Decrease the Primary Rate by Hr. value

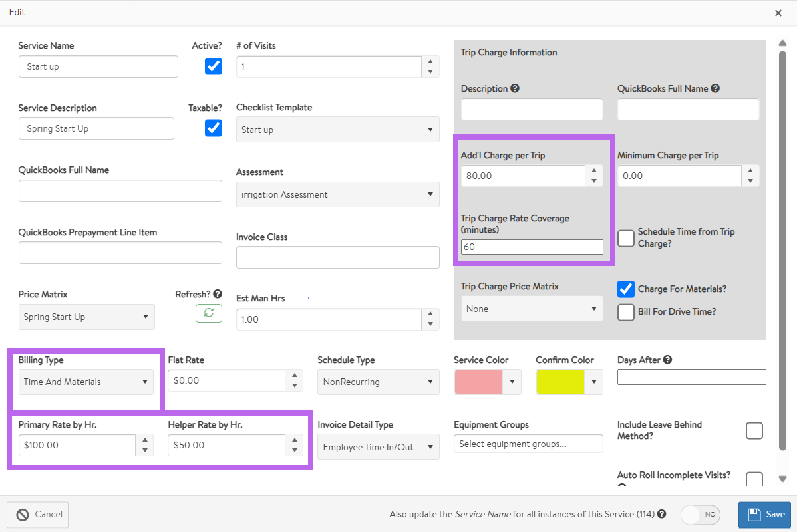pos(145,450)
